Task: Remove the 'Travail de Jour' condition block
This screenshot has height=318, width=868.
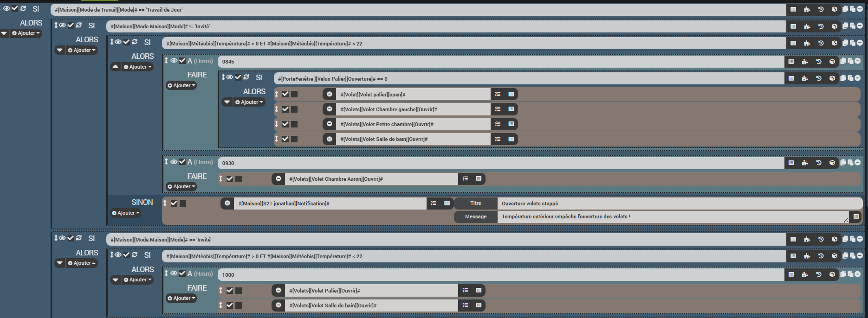Action: click(860, 9)
